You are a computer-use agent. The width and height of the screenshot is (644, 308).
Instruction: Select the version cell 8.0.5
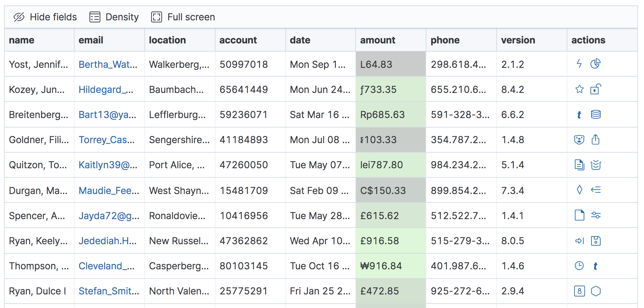[x=532, y=240]
